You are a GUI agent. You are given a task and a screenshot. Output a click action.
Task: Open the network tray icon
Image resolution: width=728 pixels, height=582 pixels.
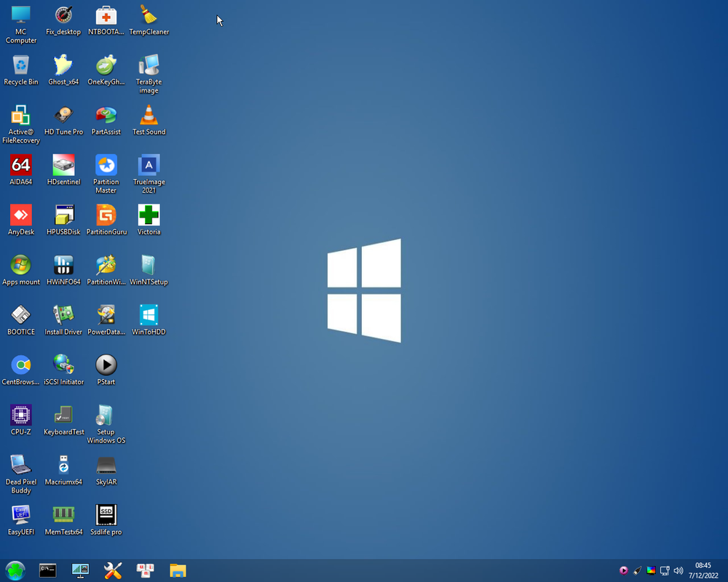665,570
